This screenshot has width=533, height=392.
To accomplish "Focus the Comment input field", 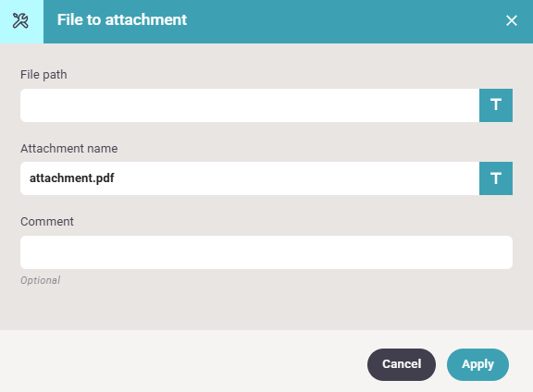I will 266,252.
